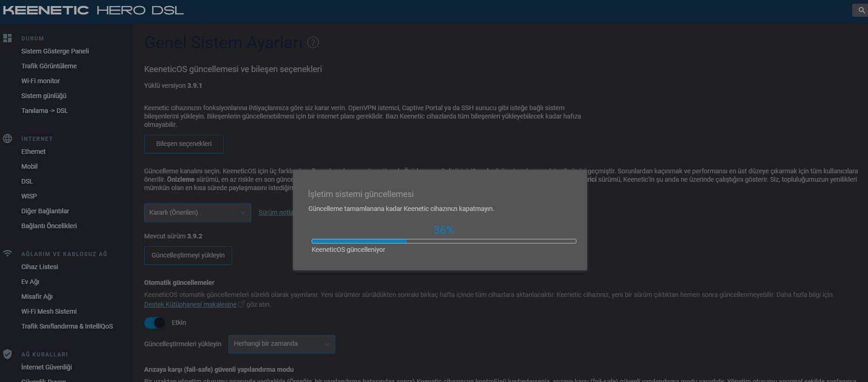The width and height of the screenshot is (868, 382).
Task: Click the İşletim sistemi güncellemesi dialog title
Action: click(361, 194)
